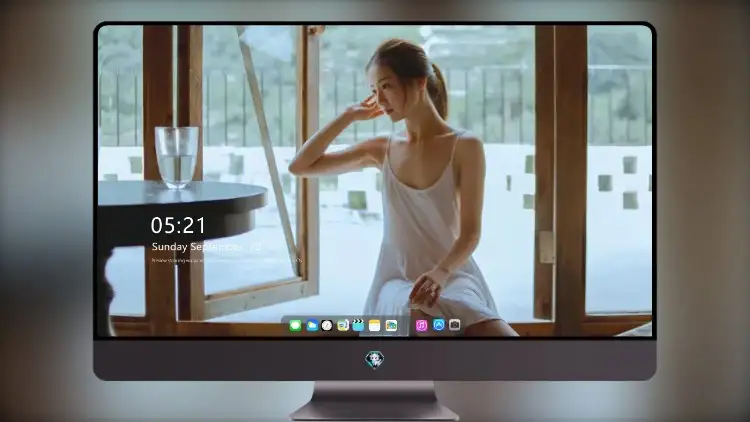Open the picture gallery app in dock
This screenshot has height=422, width=750.
391,325
